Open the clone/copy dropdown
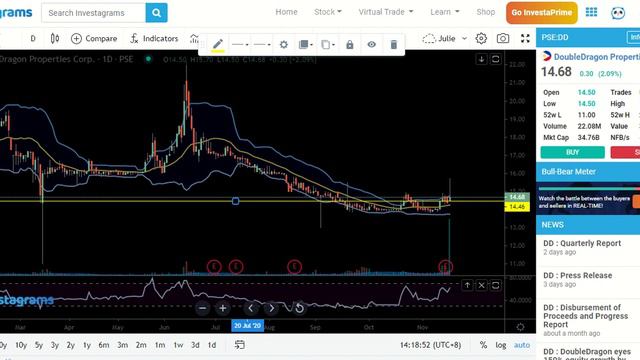The width and height of the screenshot is (640, 360). tap(328, 44)
